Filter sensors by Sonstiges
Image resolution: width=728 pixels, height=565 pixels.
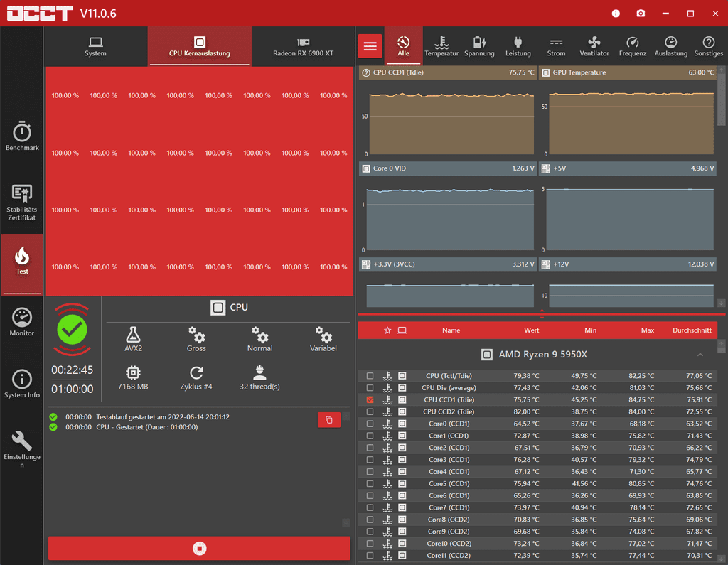click(709, 46)
